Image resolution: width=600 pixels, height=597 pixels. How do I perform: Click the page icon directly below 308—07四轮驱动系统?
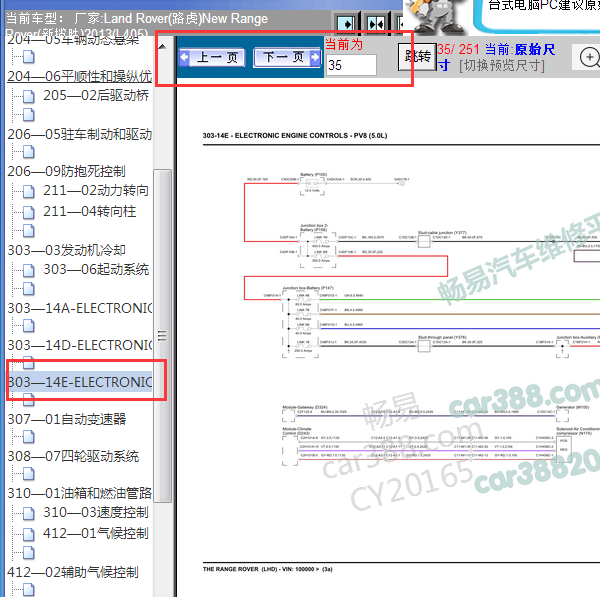29,474
